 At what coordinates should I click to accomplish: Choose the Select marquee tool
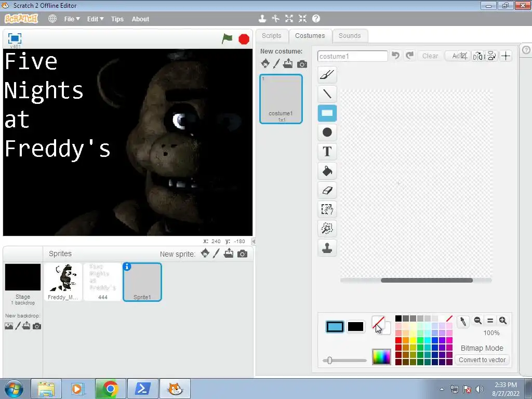327,209
